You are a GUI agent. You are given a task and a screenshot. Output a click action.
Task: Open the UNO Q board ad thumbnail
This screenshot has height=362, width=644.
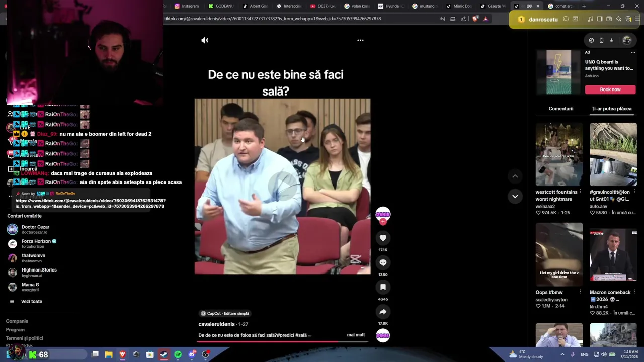pos(559,72)
